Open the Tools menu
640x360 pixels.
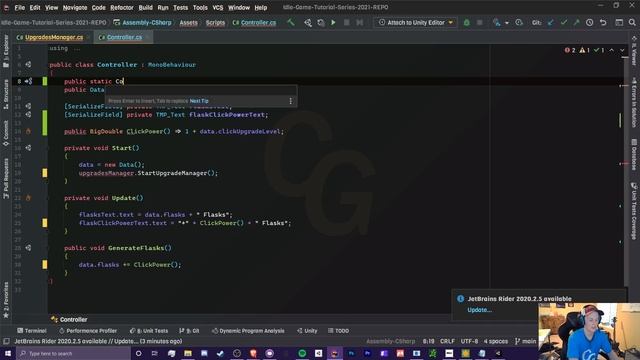coord(200,7)
